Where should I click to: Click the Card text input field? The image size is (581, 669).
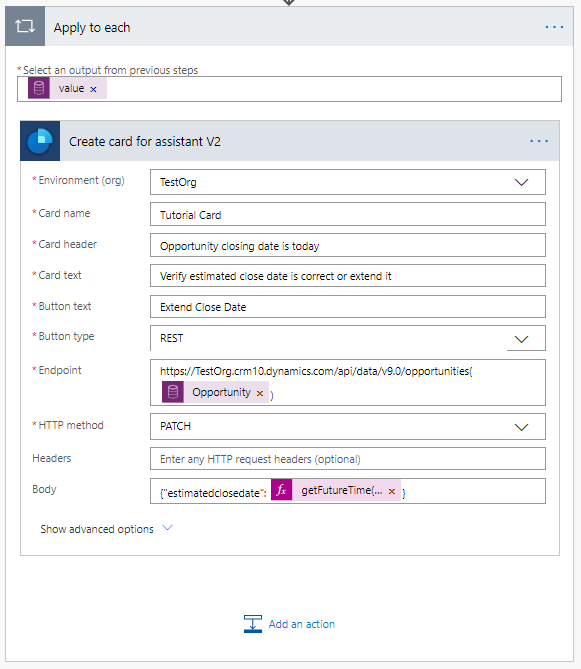tap(348, 276)
